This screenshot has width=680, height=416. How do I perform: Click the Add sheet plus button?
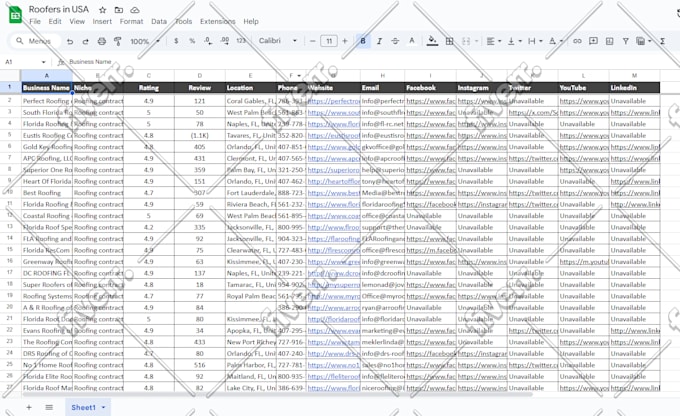pyautogui.click(x=29, y=407)
